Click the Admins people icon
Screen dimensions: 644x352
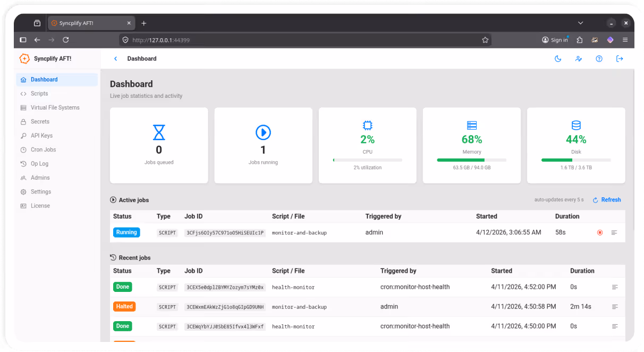[23, 178]
